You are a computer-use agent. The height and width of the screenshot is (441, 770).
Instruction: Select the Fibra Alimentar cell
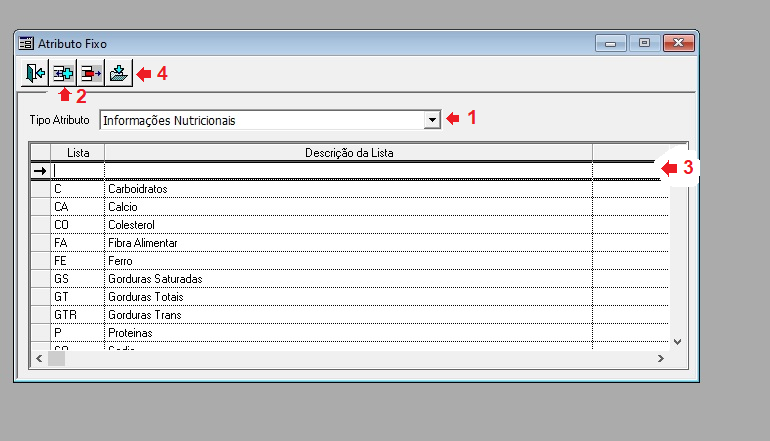coord(349,243)
